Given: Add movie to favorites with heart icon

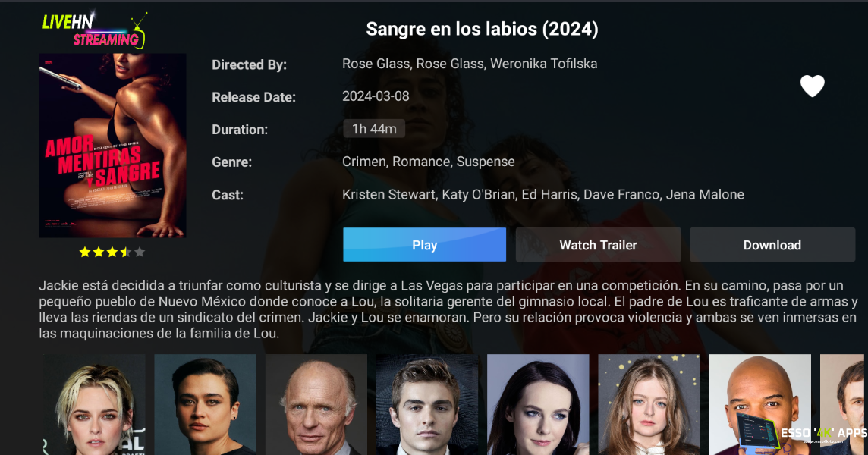Looking at the screenshot, I should [812, 86].
